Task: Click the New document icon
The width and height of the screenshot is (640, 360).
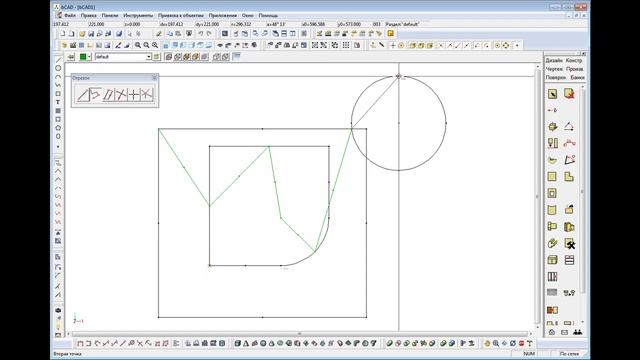Action: coord(63,34)
